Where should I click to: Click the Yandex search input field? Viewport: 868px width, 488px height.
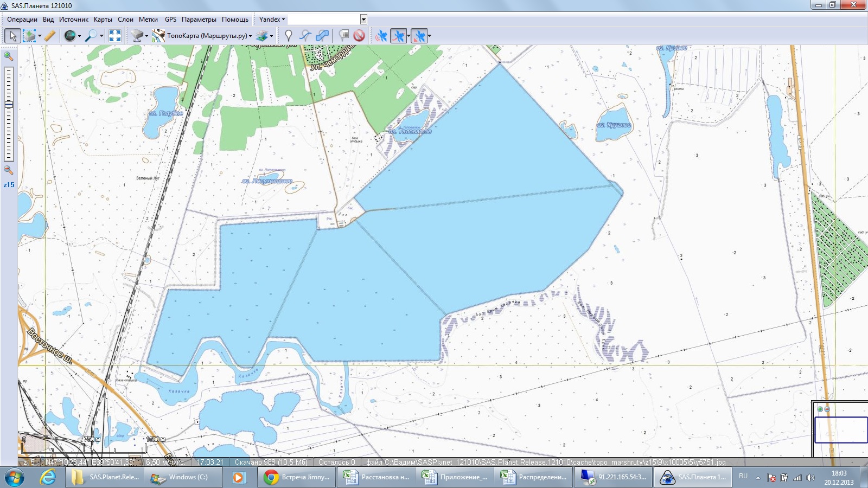tap(324, 20)
